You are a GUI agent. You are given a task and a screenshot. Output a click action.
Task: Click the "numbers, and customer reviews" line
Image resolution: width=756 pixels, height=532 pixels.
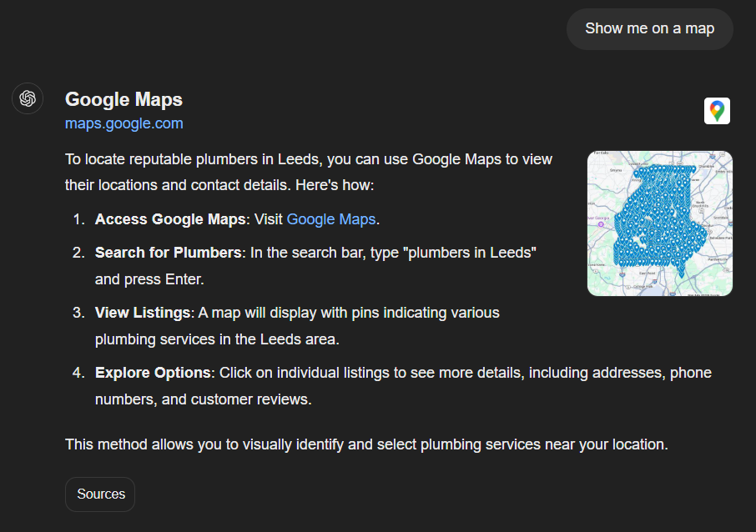(203, 399)
